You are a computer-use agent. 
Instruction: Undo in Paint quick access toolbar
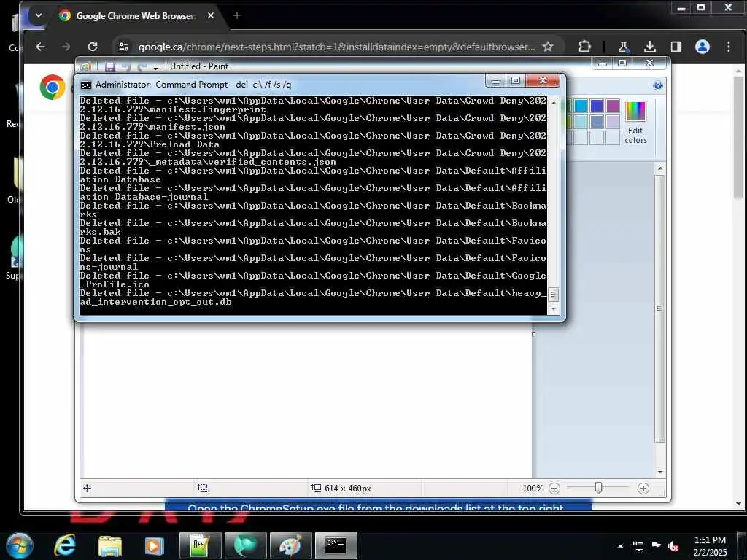point(125,66)
